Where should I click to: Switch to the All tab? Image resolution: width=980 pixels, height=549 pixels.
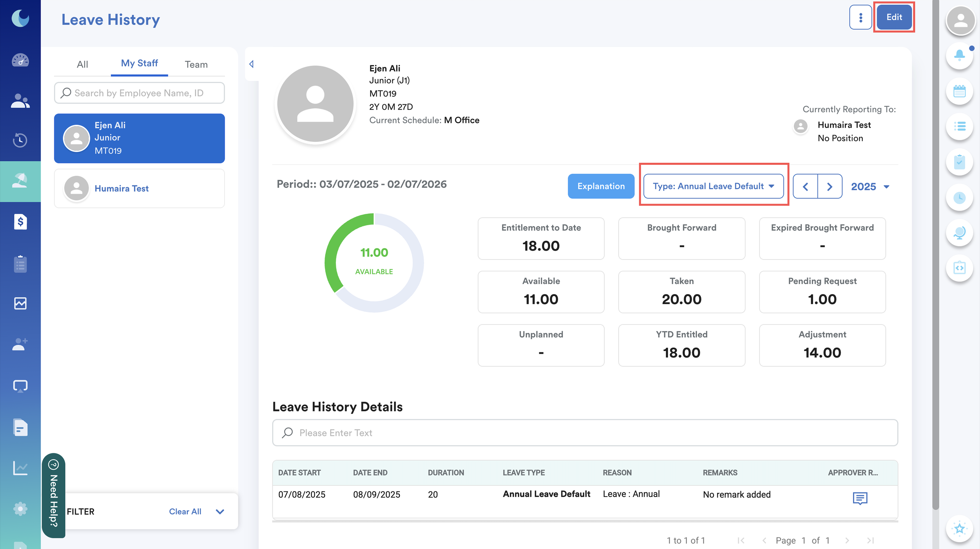click(82, 64)
